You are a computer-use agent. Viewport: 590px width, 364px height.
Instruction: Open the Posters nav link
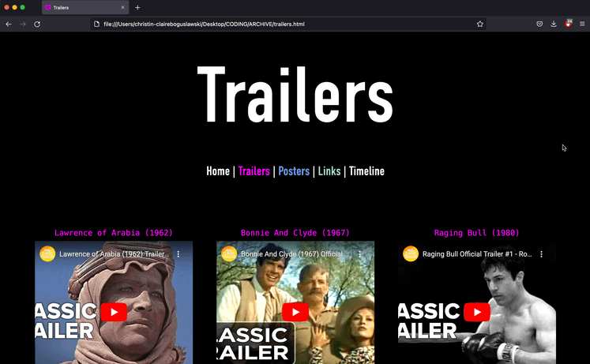(294, 171)
